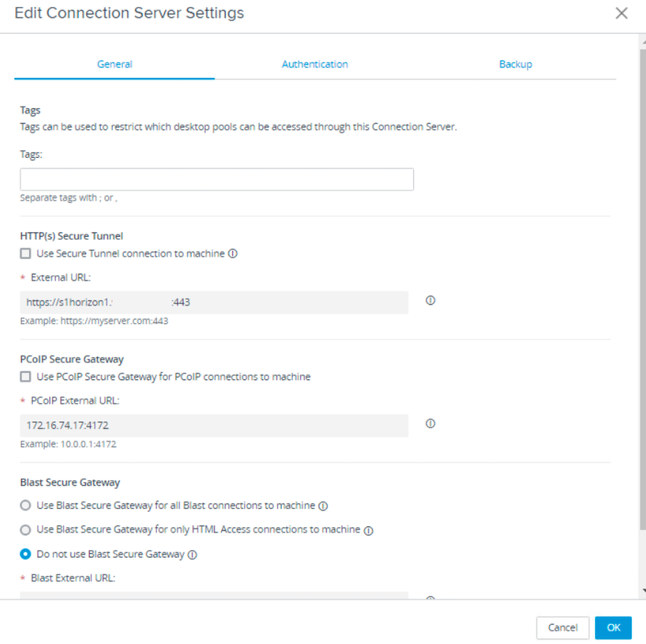Confirm settings with the OK button
646x644 pixels.
coord(613,627)
